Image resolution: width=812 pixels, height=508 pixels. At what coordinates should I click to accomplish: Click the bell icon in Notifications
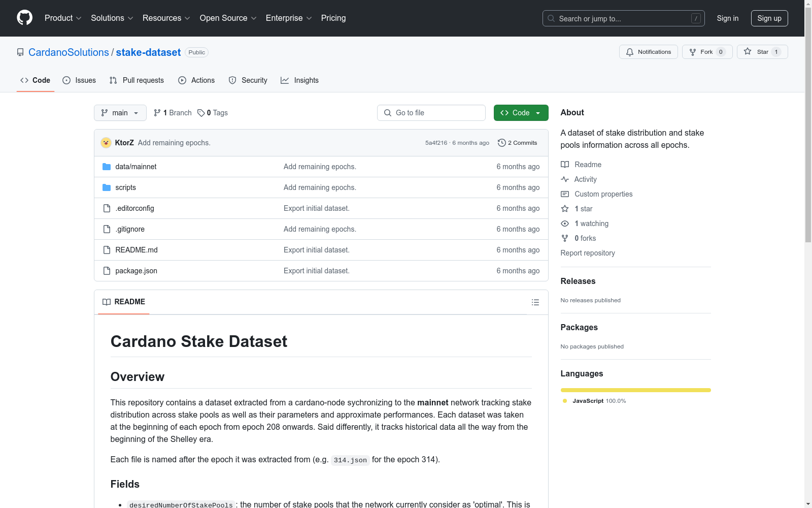coord(630,52)
